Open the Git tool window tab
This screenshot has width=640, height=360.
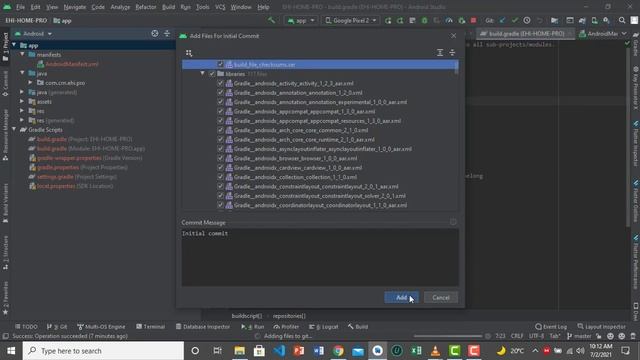coord(57,327)
